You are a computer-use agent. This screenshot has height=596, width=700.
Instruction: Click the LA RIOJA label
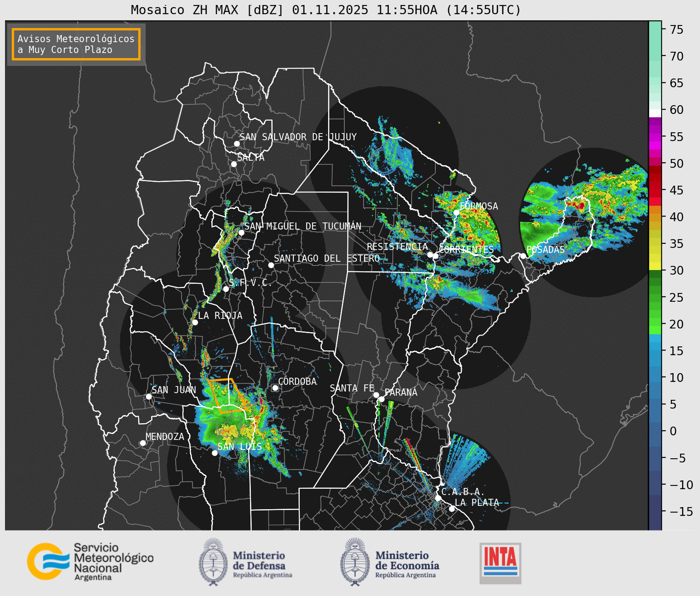220,316
